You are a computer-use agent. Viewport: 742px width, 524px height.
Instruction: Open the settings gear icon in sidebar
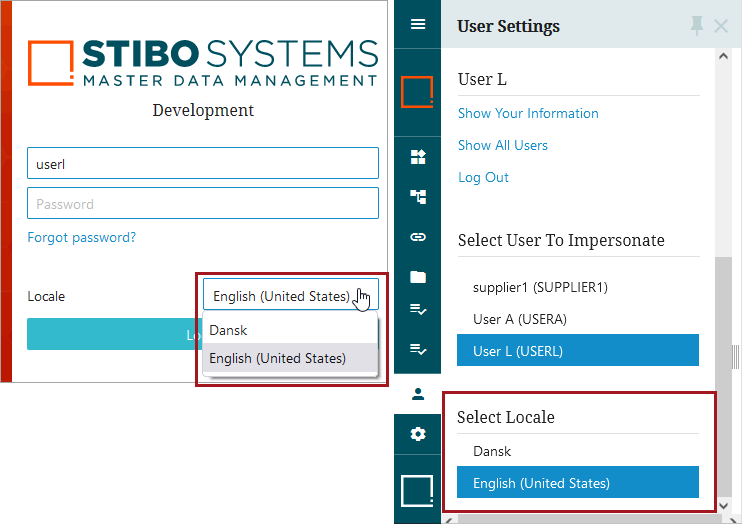click(x=417, y=434)
